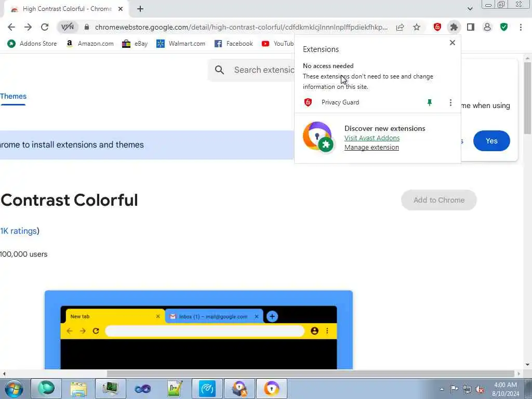
Task: Click the Action Center flag icon
Action: (x=454, y=389)
